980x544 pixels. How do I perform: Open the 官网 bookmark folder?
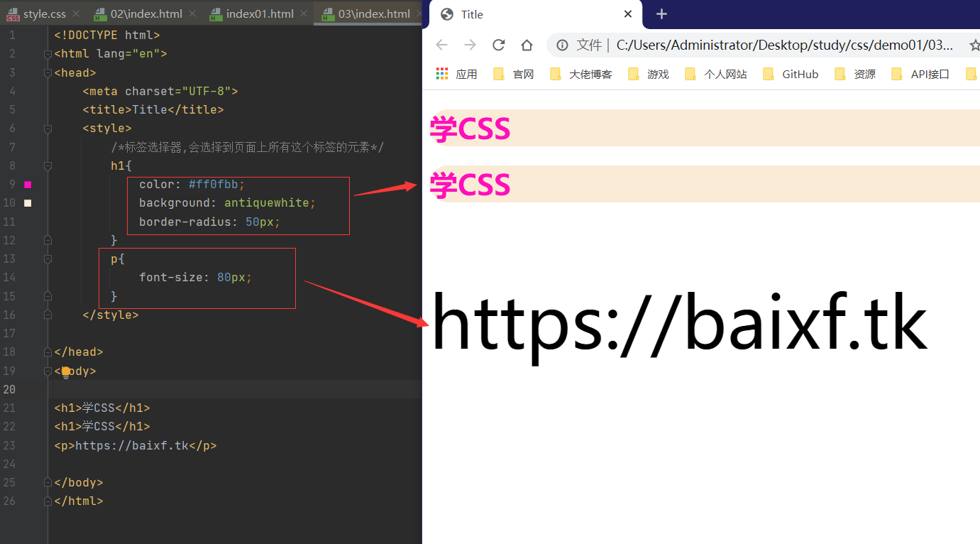coord(514,74)
